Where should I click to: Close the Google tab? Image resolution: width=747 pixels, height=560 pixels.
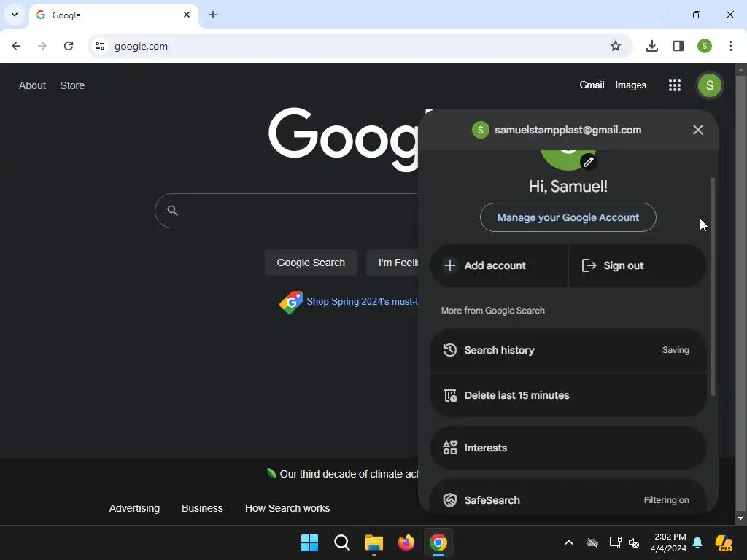[187, 15]
